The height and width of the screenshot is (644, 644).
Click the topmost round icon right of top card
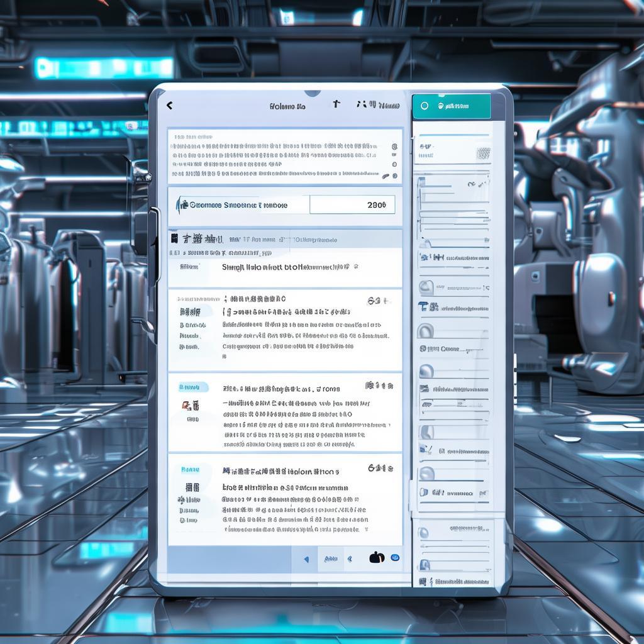(394, 147)
